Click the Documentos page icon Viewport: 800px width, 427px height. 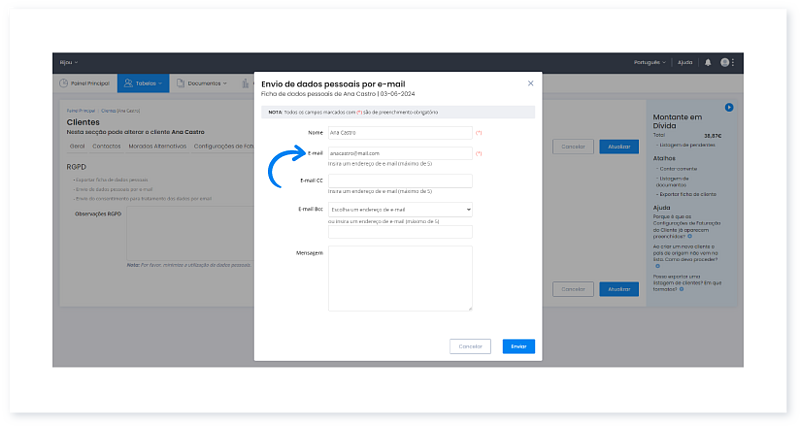pyautogui.click(x=181, y=83)
